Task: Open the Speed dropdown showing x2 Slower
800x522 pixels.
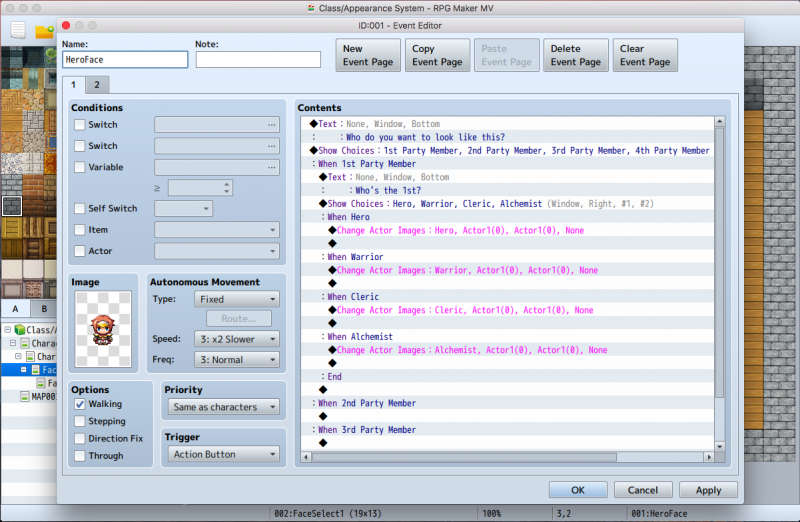Action: point(237,339)
